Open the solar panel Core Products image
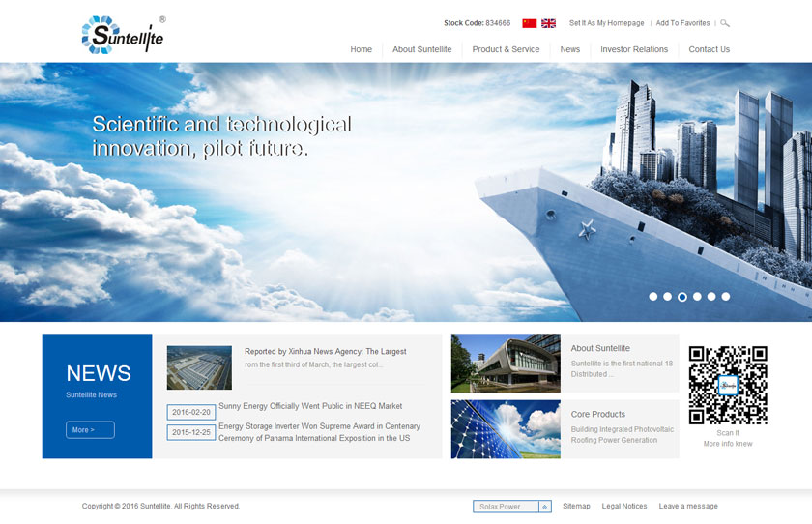 coord(505,428)
